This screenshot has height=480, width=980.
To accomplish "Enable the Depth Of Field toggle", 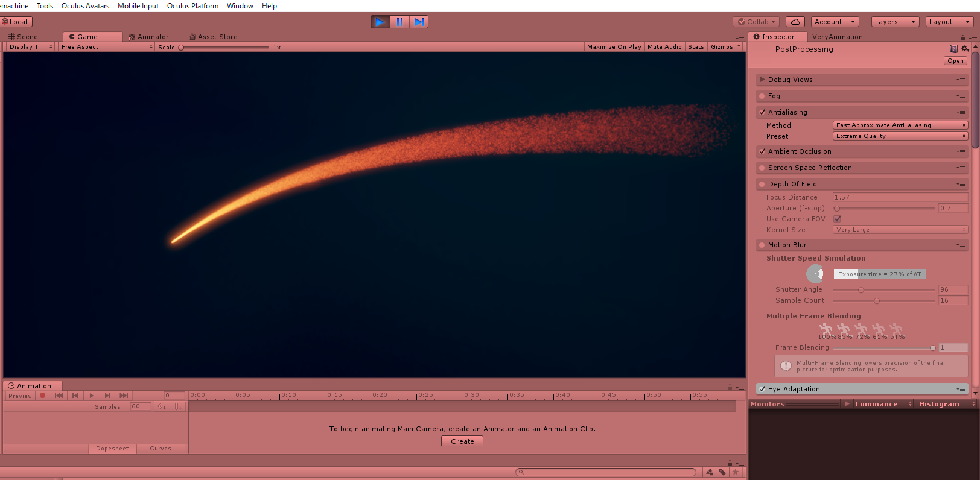I will 762,184.
